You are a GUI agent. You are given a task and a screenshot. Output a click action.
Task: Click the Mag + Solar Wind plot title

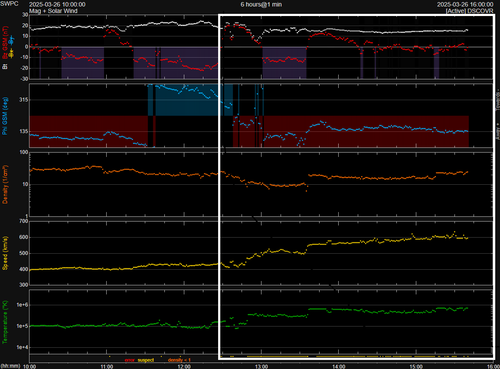tap(53, 11)
